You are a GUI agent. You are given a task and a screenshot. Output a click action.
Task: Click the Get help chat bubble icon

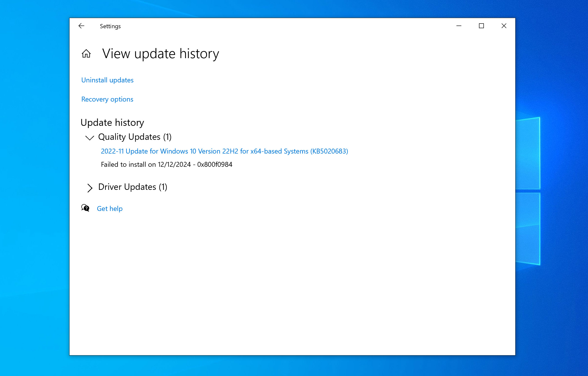pyautogui.click(x=85, y=208)
